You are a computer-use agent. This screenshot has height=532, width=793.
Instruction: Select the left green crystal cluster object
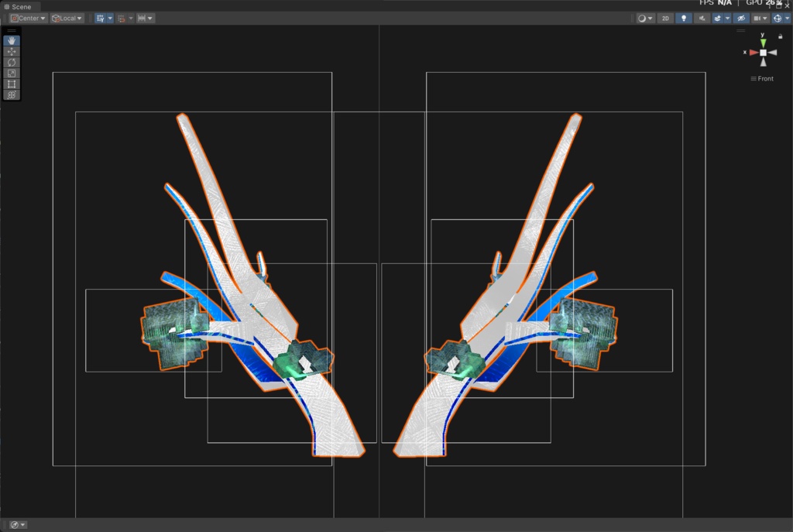tap(174, 334)
